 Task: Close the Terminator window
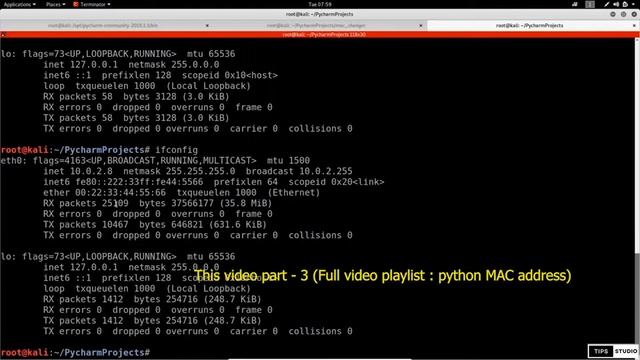pos(634,14)
